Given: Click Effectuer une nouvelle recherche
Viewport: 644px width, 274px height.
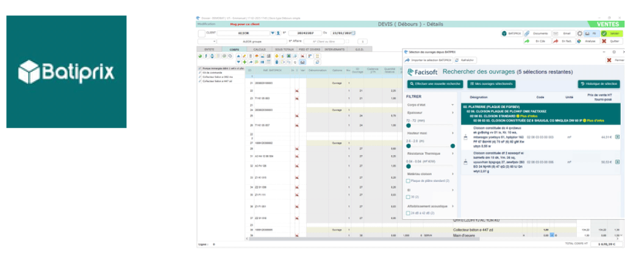Looking at the screenshot, I should tap(435, 84).
